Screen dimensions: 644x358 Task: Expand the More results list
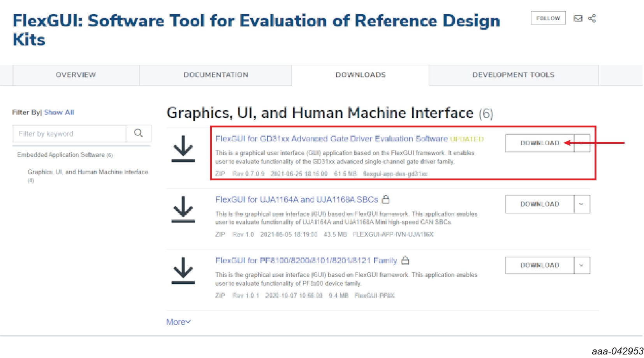coord(178,322)
